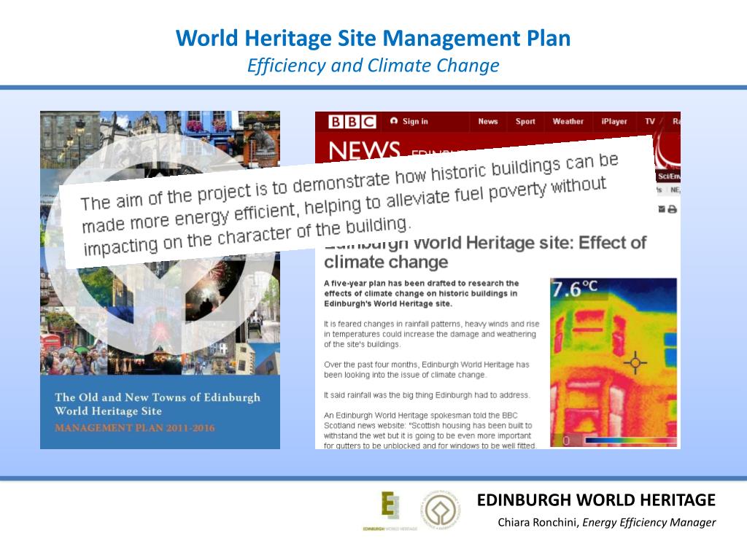Click the thermal color scale bar
The height and width of the screenshot is (560, 747).
pyautogui.click(x=630, y=440)
